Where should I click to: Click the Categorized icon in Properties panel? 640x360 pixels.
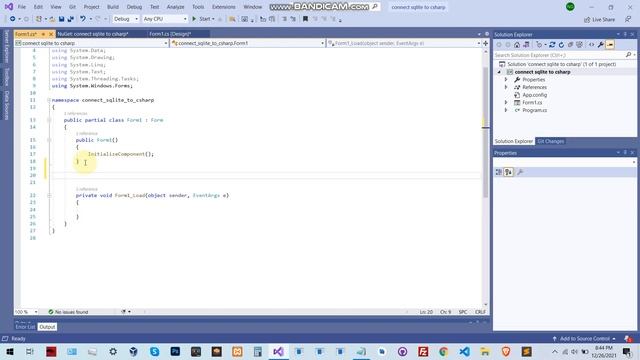[499, 172]
